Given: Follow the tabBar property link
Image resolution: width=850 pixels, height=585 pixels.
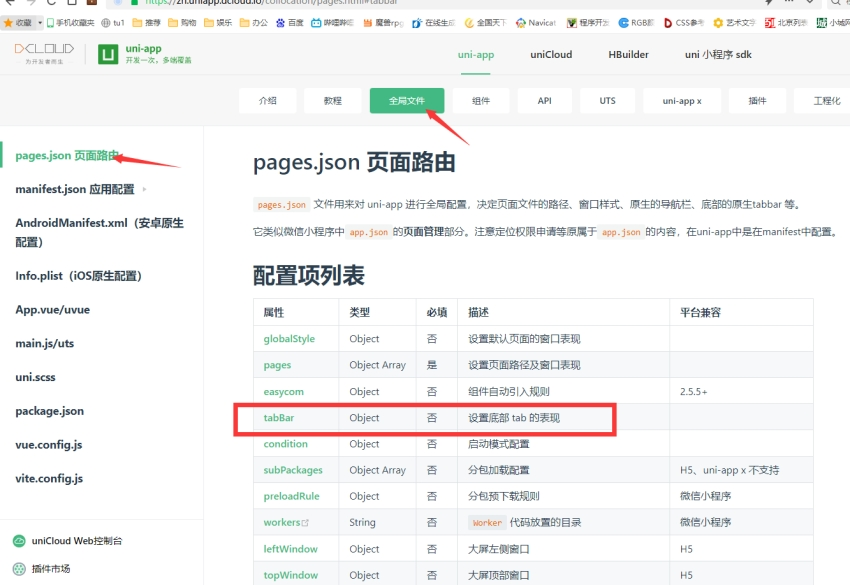Looking at the screenshot, I should pyautogui.click(x=279, y=418).
